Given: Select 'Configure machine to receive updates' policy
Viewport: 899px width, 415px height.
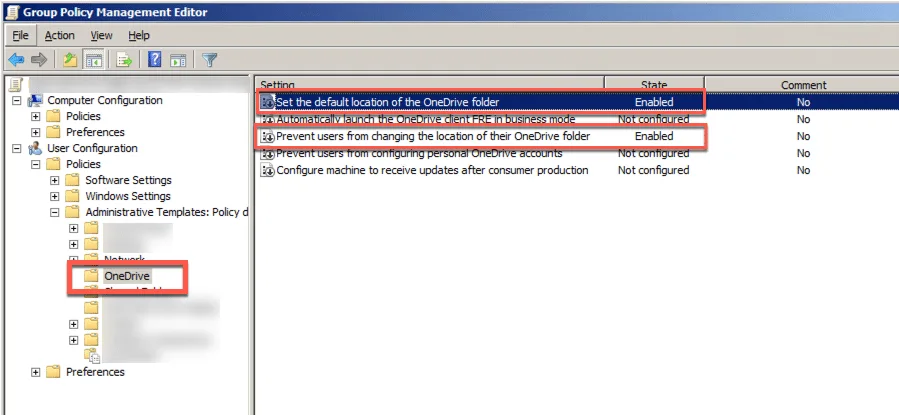Looking at the screenshot, I should pos(431,171).
